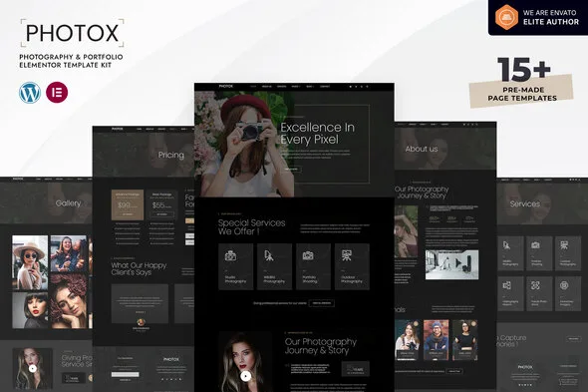Open the studio lighting setup photo on the About page
Screen dimensions: 588x392
[451, 264]
